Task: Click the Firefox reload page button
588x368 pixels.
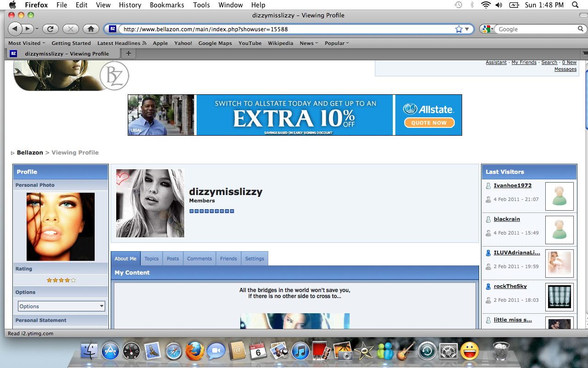Action: 50,29
